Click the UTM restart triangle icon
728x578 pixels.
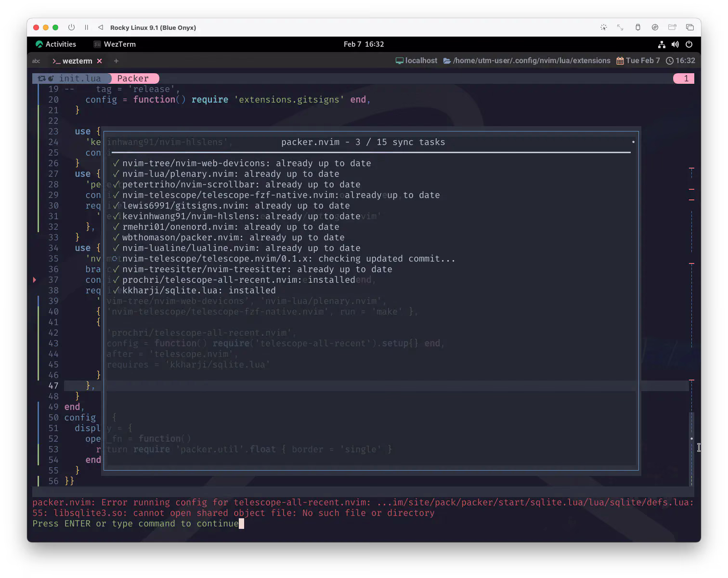pos(101,27)
